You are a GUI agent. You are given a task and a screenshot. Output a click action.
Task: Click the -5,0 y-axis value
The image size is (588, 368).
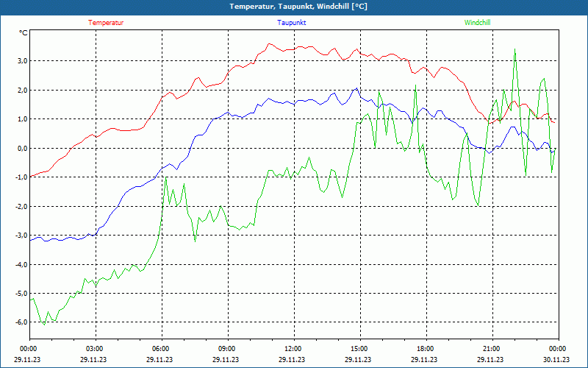pyautogui.click(x=21, y=294)
